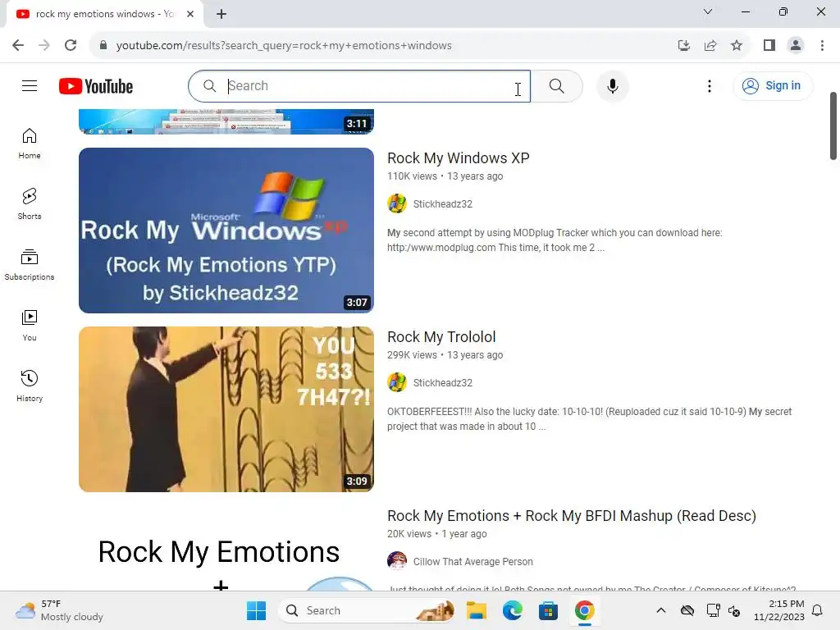The height and width of the screenshot is (630, 840).
Task: Open a new browser tab
Action: 221,14
